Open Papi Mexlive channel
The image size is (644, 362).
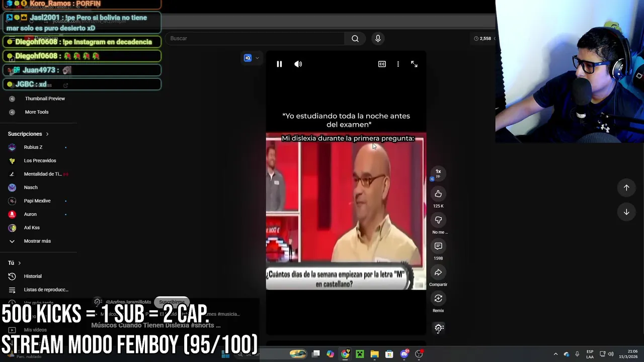coord(38,201)
